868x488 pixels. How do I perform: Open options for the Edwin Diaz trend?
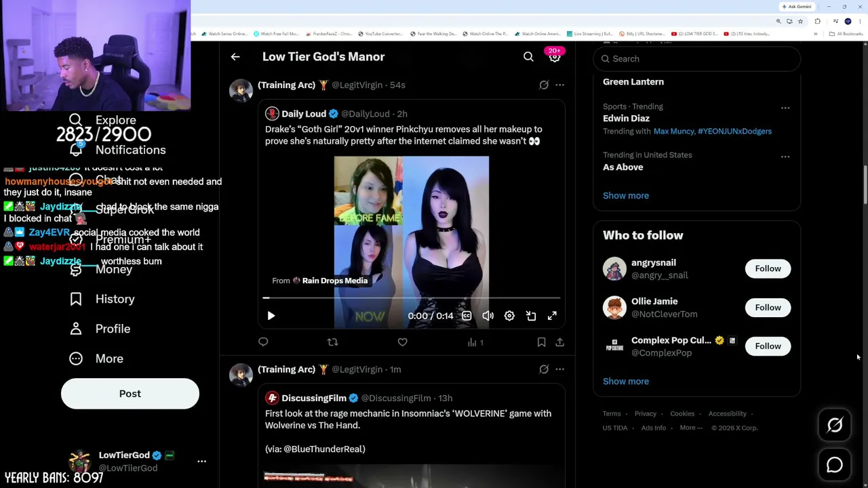[785, 108]
